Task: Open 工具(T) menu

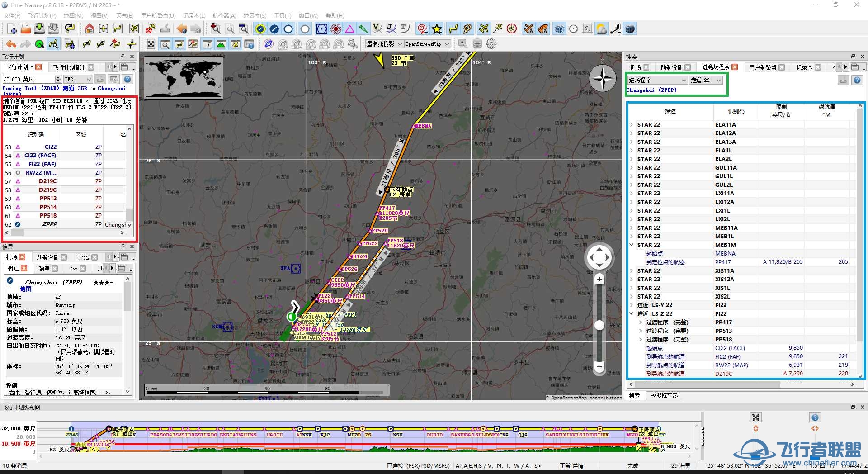Action: click(x=283, y=15)
